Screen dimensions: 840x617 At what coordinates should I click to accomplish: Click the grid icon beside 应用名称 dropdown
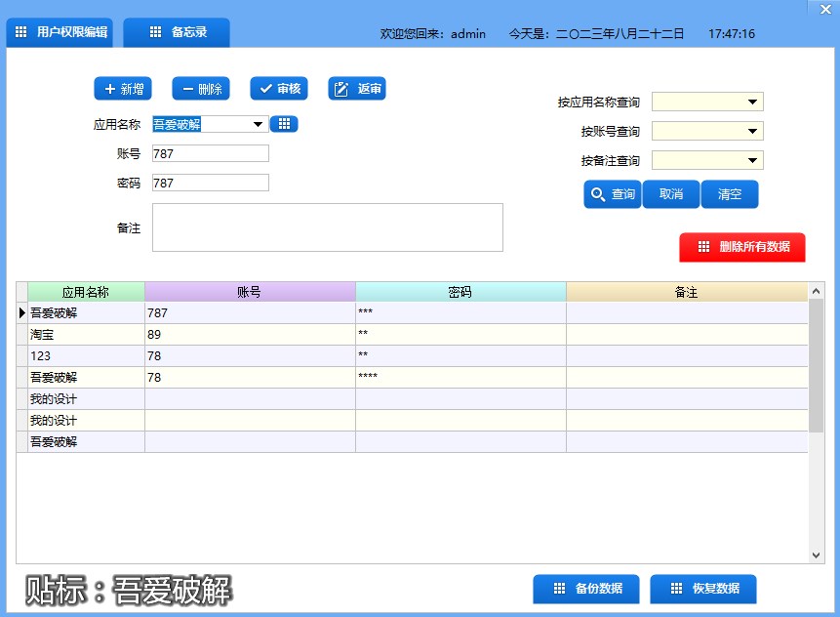284,124
